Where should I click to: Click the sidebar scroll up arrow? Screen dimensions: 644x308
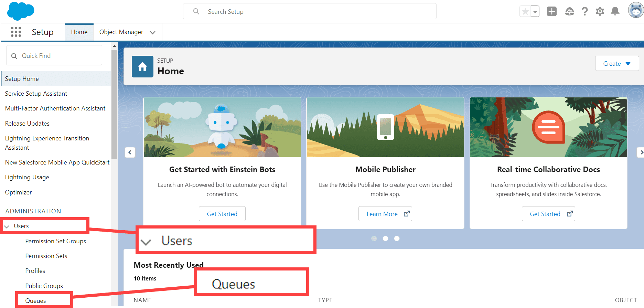[115, 46]
